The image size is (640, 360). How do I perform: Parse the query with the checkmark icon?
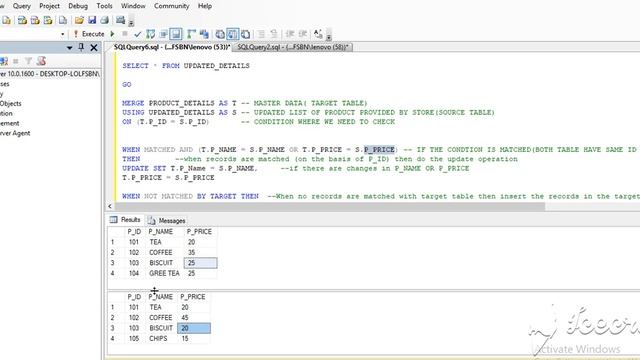click(138, 34)
